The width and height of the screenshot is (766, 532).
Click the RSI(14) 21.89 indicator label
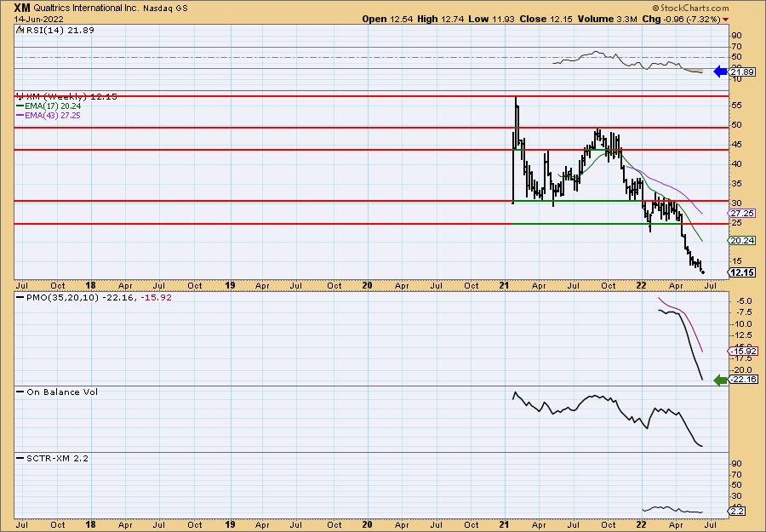(x=56, y=31)
